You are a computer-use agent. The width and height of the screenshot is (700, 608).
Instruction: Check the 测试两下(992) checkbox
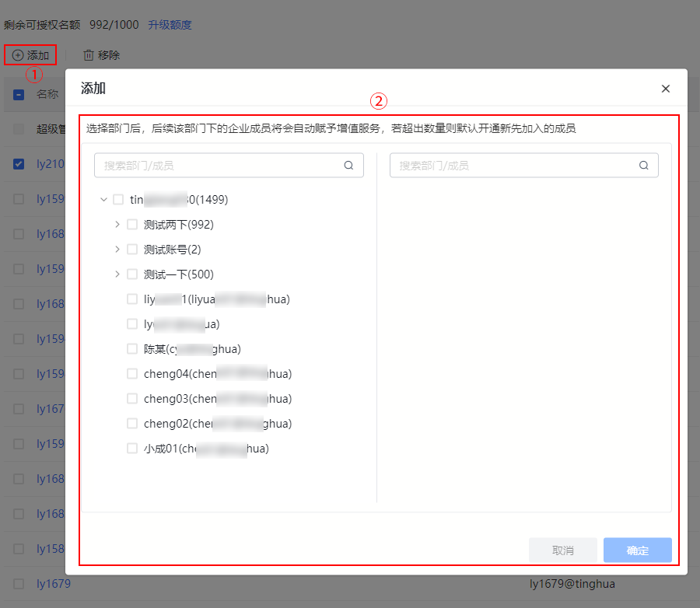pos(132,225)
